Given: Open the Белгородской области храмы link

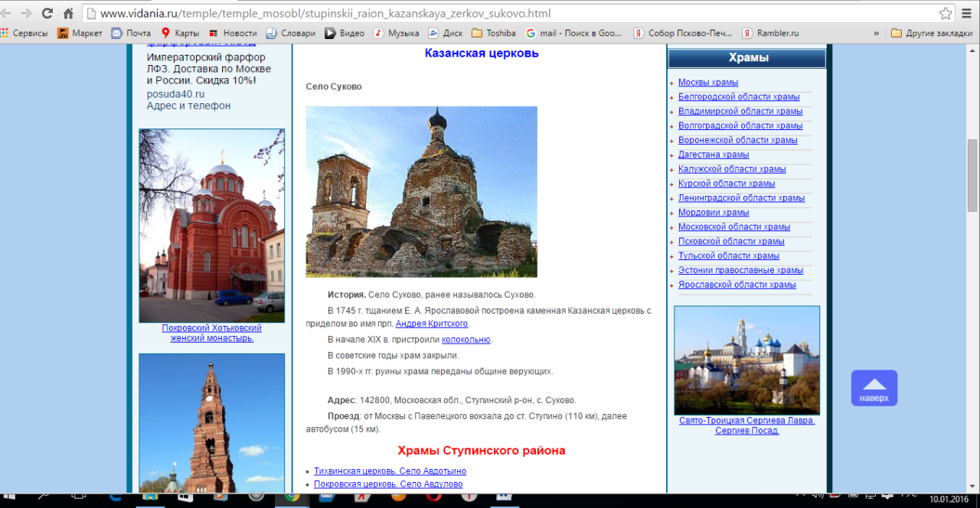Looking at the screenshot, I should click(x=739, y=97).
